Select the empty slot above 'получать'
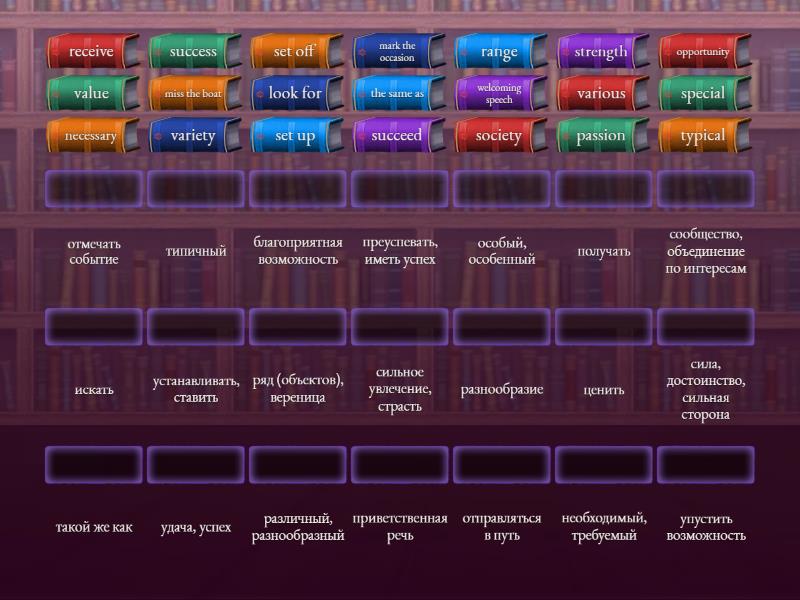The image size is (800, 600). 604,188
